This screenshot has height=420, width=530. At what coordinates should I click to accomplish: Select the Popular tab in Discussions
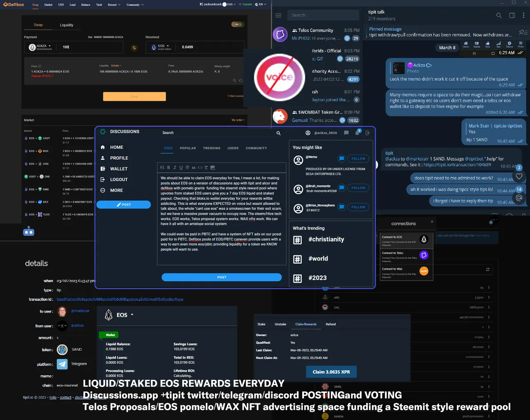188,148
